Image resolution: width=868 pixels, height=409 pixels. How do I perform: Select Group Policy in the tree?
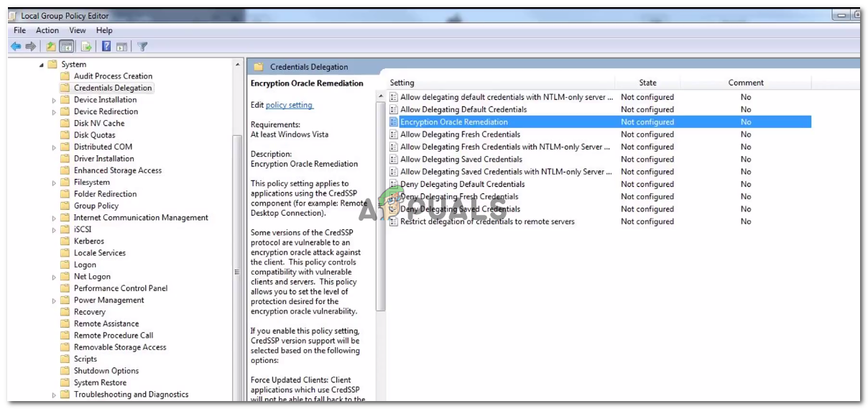coord(96,206)
